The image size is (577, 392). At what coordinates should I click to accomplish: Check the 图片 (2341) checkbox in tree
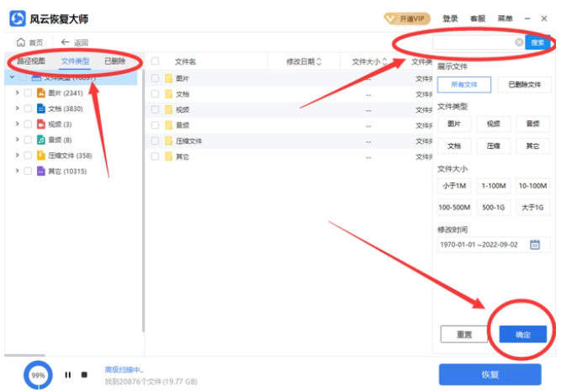pyautogui.click(x=28, y=93)
